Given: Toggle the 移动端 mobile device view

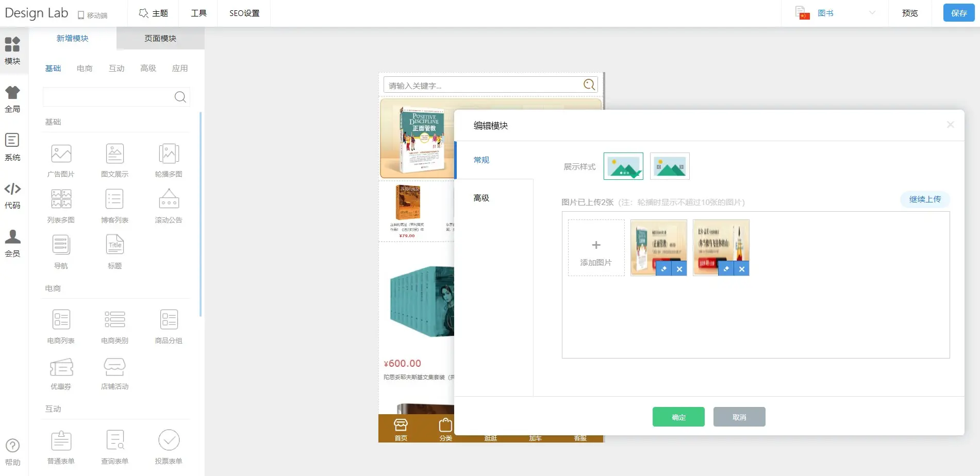Looking at the screenshot, I should [x=93, y=15].
